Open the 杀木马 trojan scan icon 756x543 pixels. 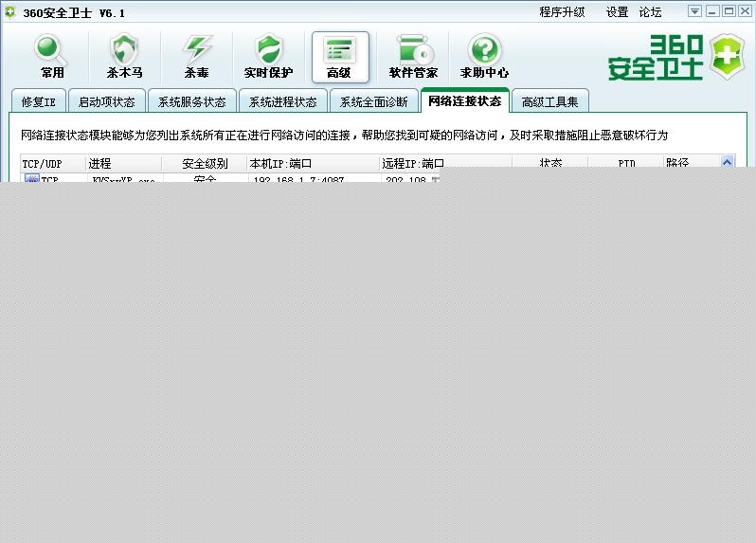coord(124,57)
